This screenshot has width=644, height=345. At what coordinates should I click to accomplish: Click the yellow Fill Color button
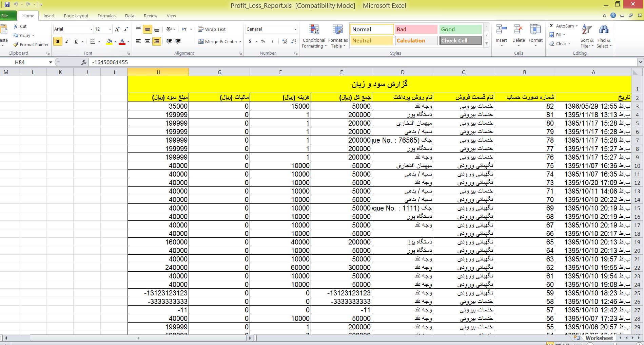click(x=109, y=41)
